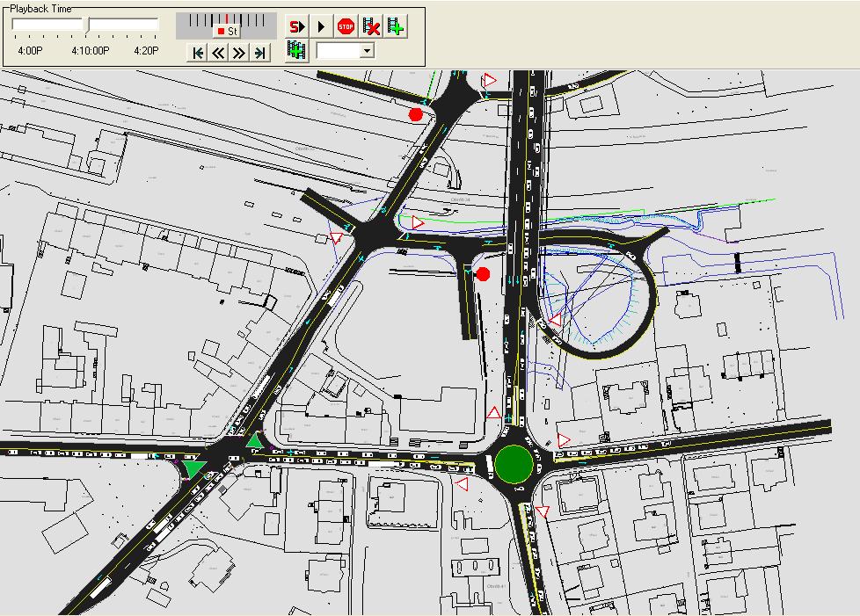Click the Playback Time slider thumb
Screen dimensions: 860x616
86,25
